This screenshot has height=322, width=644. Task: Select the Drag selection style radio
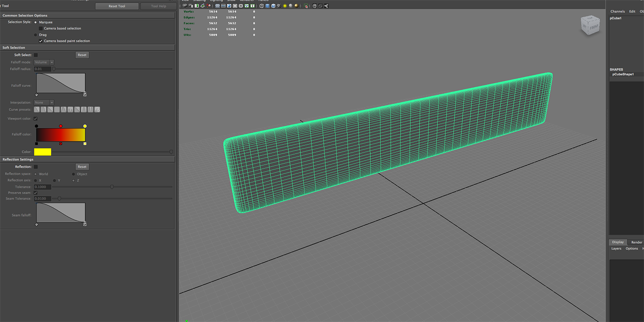(x=35, y=35)
